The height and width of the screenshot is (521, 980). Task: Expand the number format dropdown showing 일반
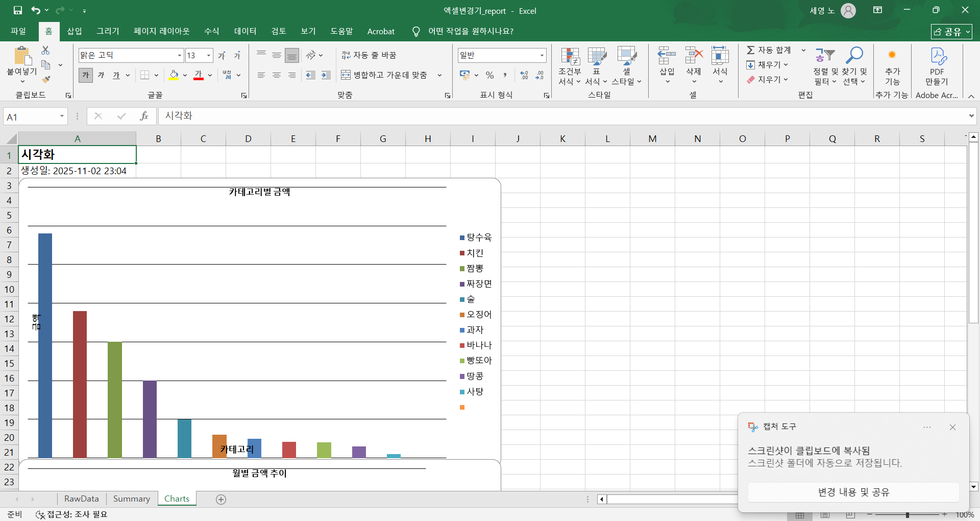point(542,55)
